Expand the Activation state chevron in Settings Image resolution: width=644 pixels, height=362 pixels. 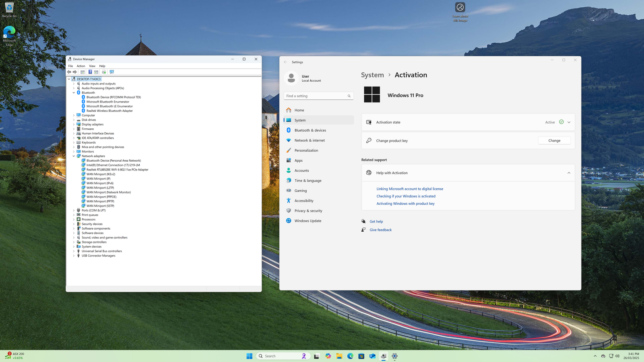[569, 122]
